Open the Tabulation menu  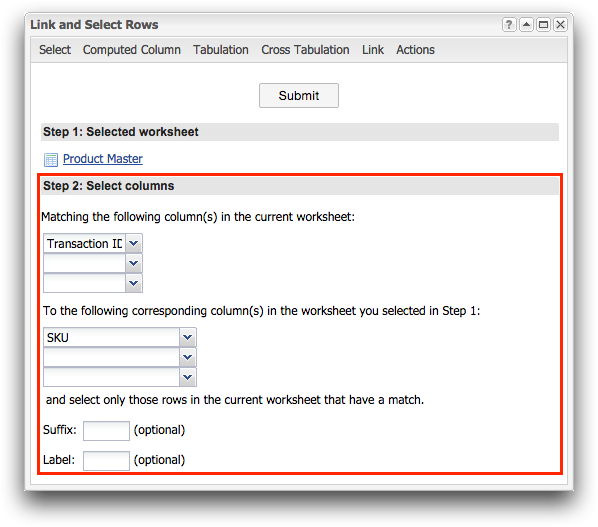(x=220, y=50)
